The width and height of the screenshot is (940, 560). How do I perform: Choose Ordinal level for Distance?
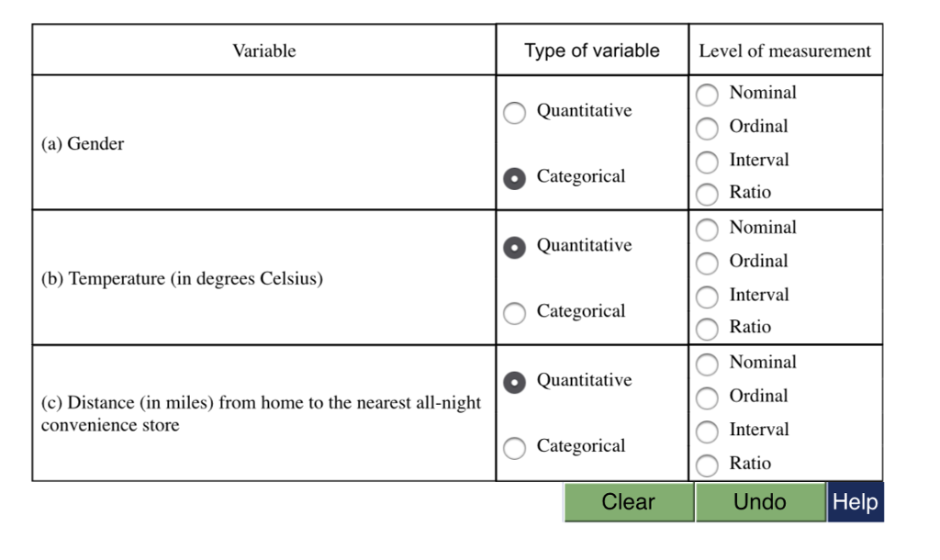tap(708, 398)
